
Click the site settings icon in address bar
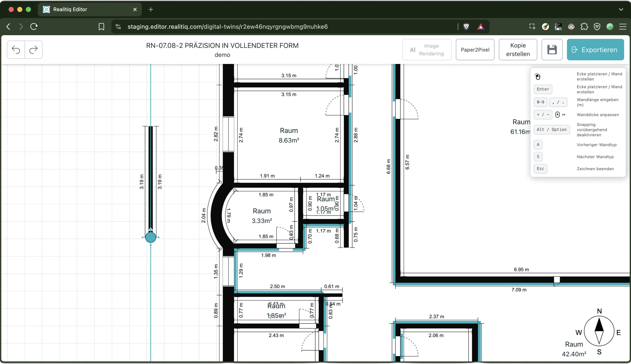(x=118, y=27)
